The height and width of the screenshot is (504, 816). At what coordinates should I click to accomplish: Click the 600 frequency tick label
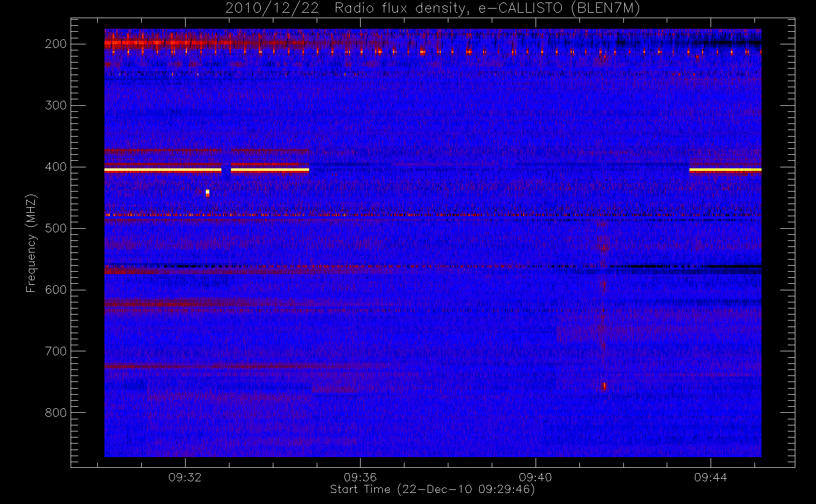pos(56,290)
